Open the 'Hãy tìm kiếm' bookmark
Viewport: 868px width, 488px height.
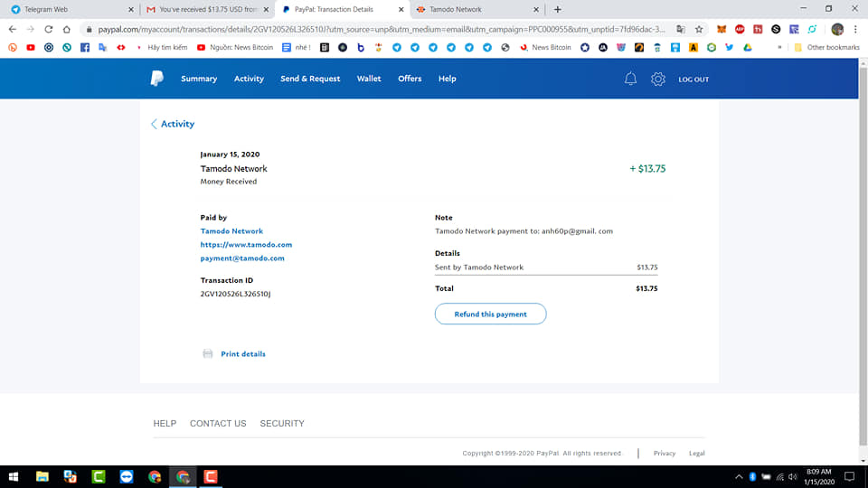pos(161,48)
